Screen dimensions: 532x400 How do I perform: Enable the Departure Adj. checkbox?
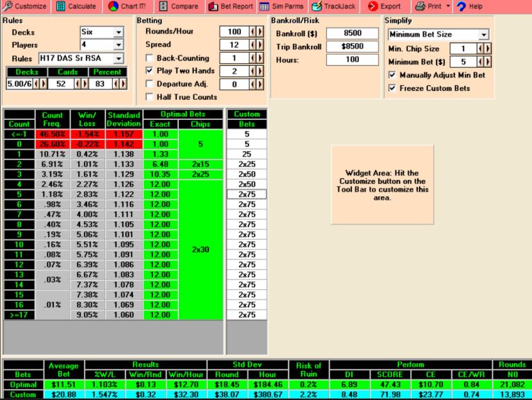pyautogui.click(x=150, y=83)
